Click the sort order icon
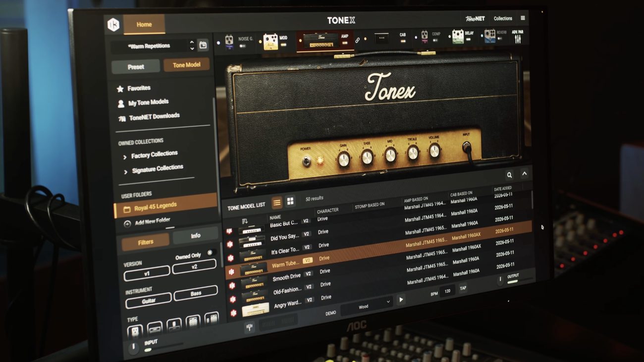644x362 pixels. click(x=245, y=221)
